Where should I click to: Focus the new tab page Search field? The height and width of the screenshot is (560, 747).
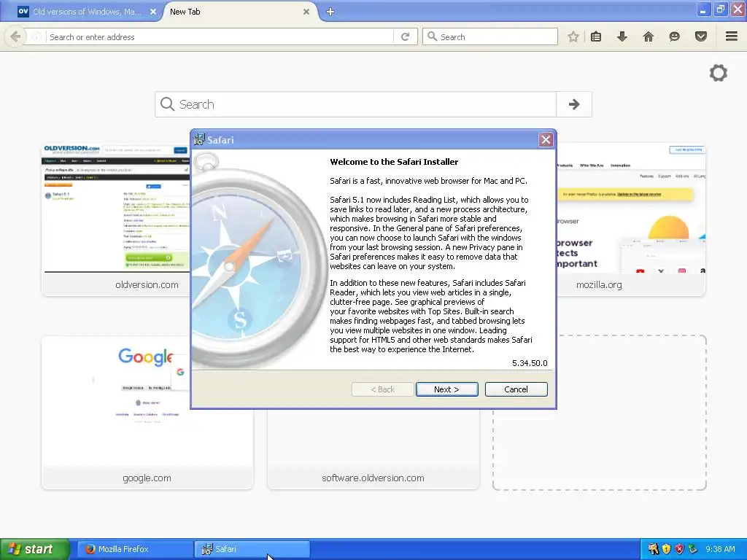pos(355,104)
